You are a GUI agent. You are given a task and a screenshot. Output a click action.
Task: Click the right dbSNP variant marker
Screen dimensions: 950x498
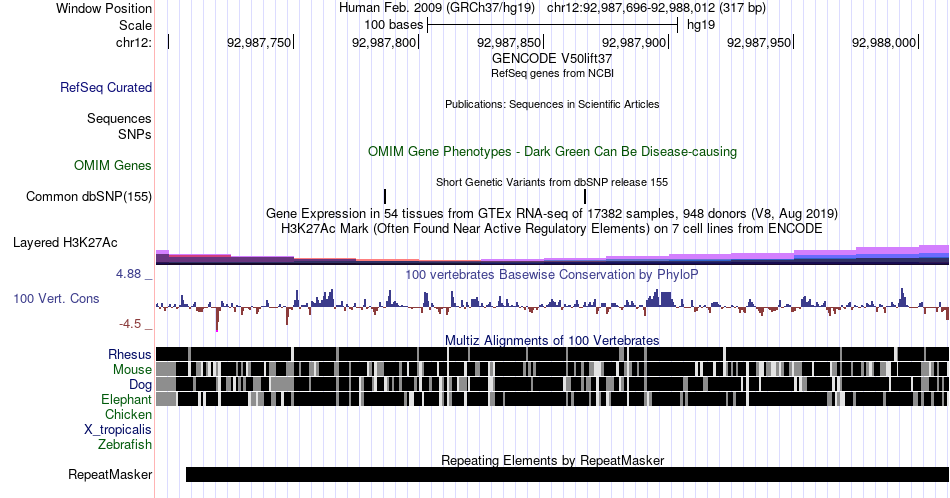point(585,196)
